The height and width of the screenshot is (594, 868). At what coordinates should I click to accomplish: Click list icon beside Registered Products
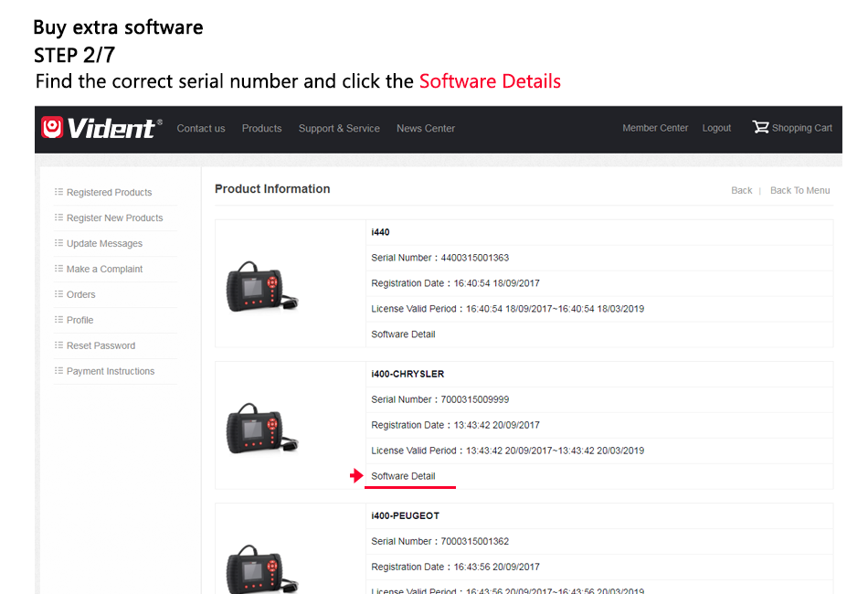pos(58,192)
